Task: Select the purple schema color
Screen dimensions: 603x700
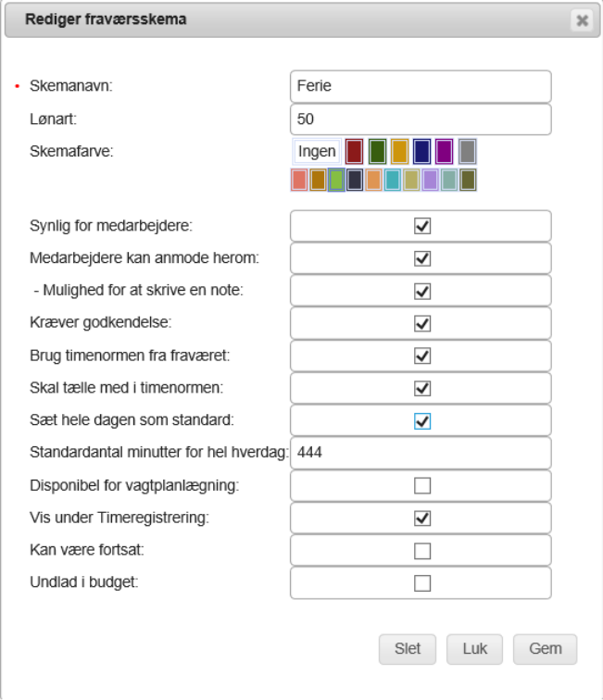Action: [445, 151]
